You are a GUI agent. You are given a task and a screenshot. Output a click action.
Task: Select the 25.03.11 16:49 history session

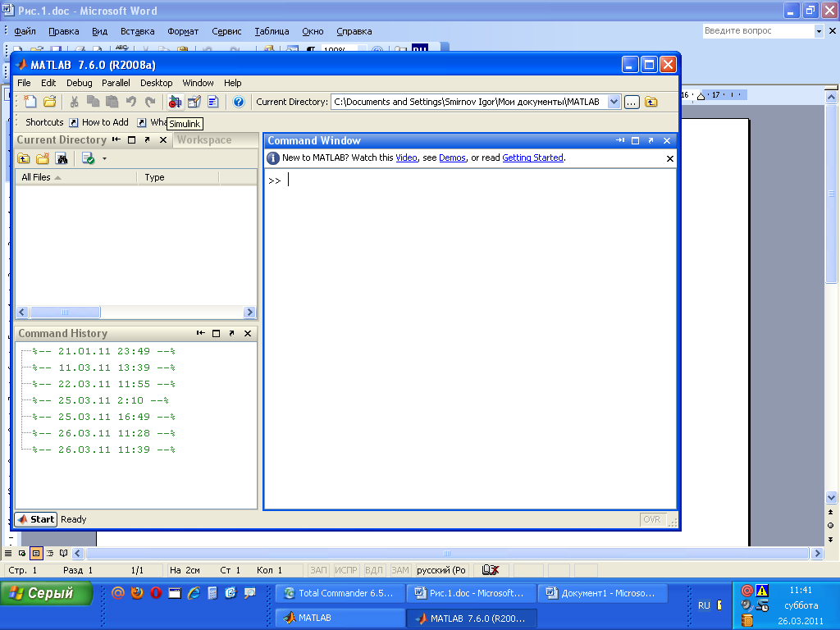pyautogui.click(x=103, y=417)
